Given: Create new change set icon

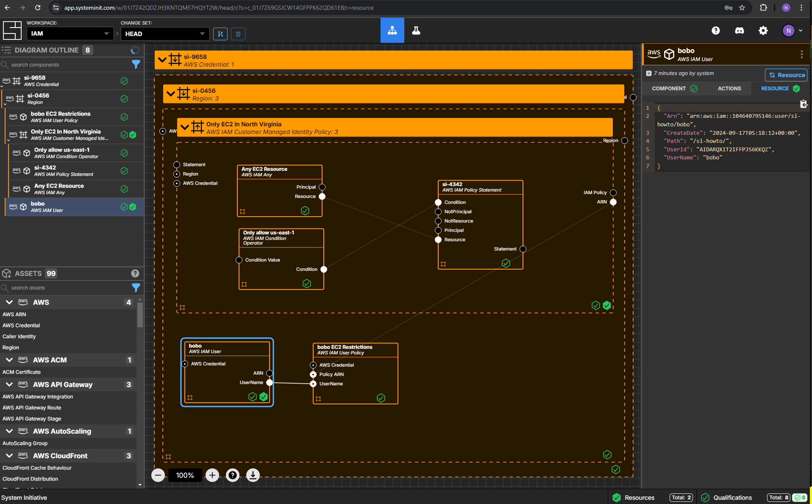Looking at the screenshot, I should tap(220, 34).
